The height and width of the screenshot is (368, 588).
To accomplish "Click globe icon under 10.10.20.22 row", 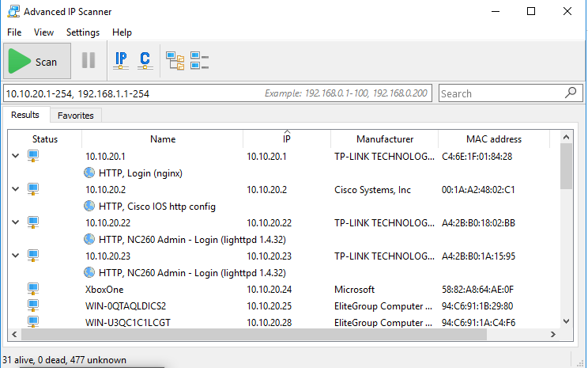I will tap(89, 239).
